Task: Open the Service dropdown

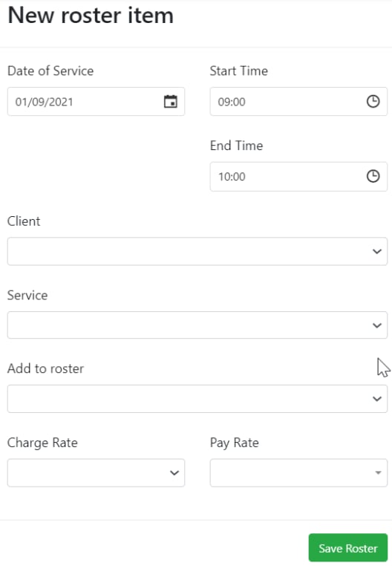Action: coord(197,325)
